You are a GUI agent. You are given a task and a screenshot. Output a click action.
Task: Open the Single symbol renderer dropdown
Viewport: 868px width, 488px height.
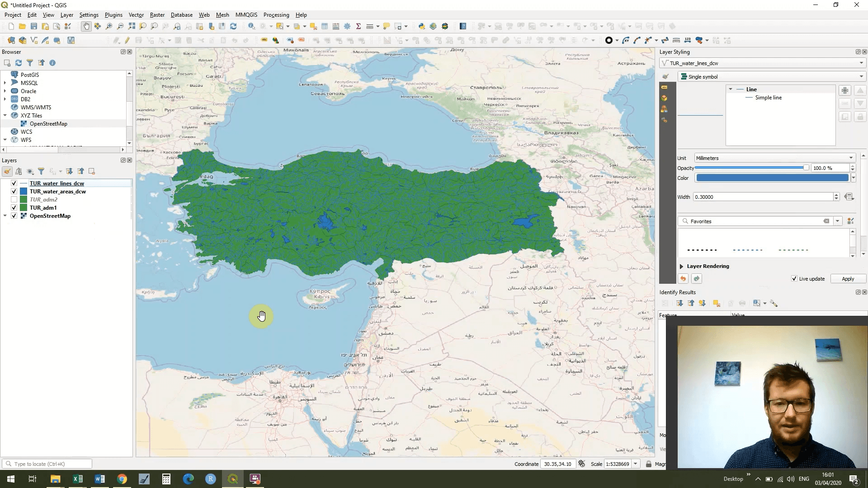[x=771, y=77]
